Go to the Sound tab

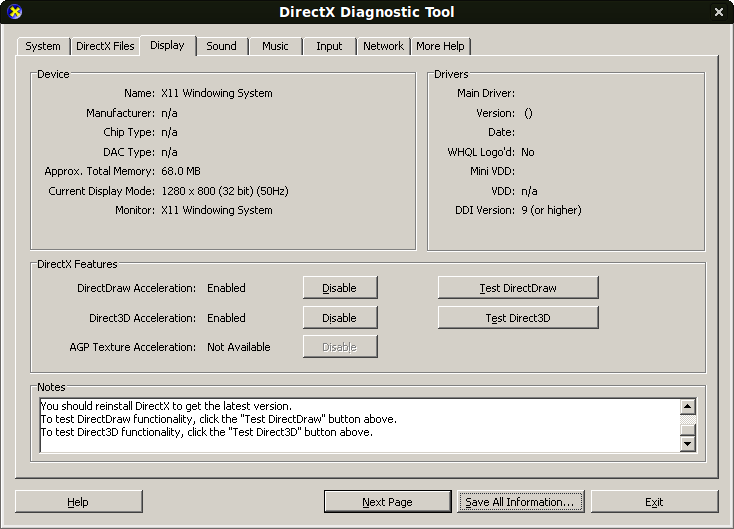(221, 46)
